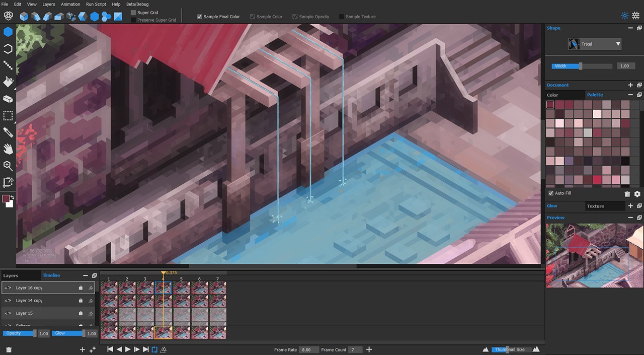Choose the Eyedropper color picker tool
The width and height of the screenshot is (644, 355).
tap(8, 132)
